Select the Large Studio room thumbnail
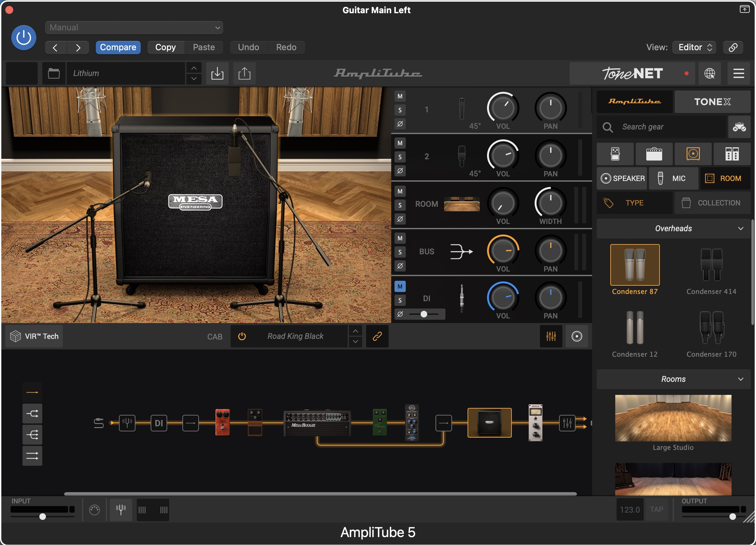This screenshot has height=545, width=756. (x=673, y=418)
